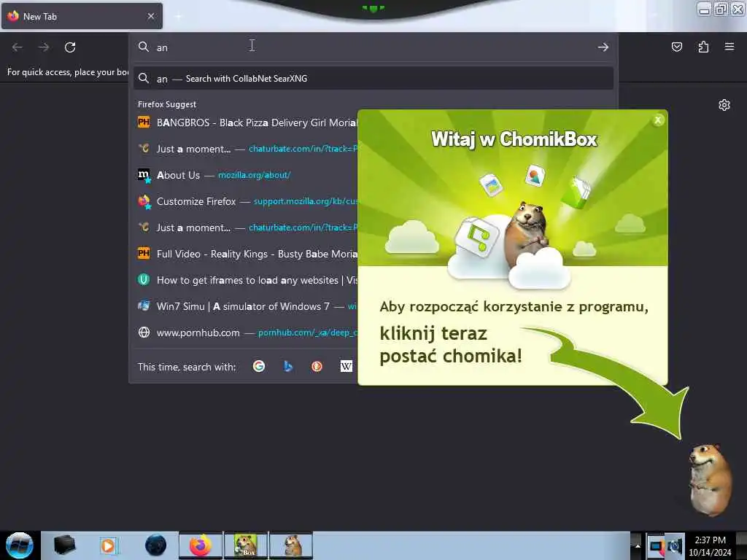The width and height of the screenshot is (747, 560).
Task: Close the Witaj w ChomikBox popup
Action: pos(658,120)
